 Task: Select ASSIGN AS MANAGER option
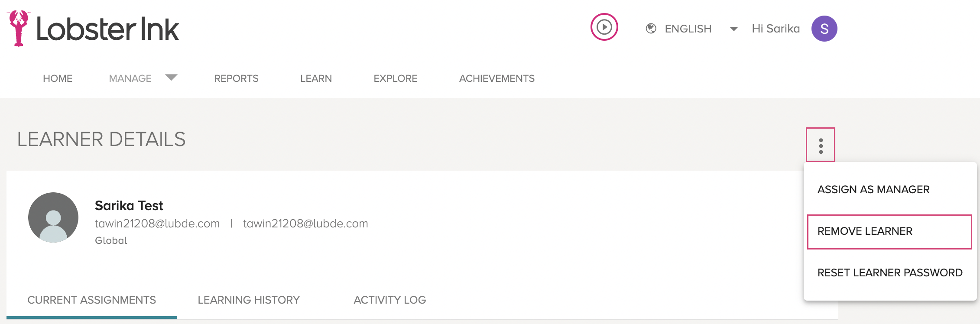(x=873, y=189)
